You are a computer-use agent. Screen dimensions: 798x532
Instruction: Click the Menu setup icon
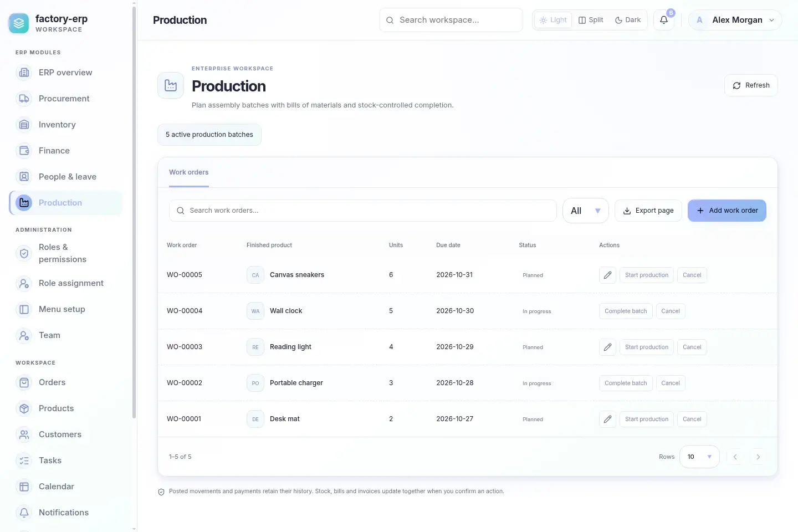(24, 309)
